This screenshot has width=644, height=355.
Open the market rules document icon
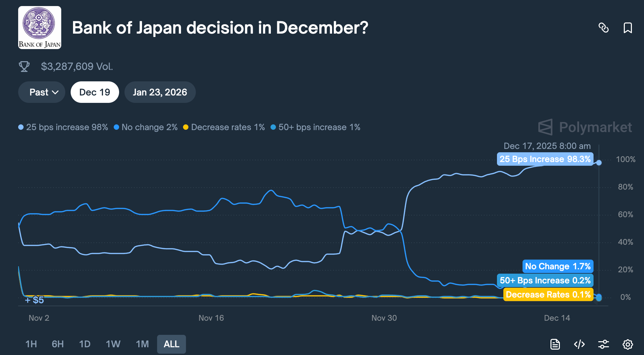point(555,344)
